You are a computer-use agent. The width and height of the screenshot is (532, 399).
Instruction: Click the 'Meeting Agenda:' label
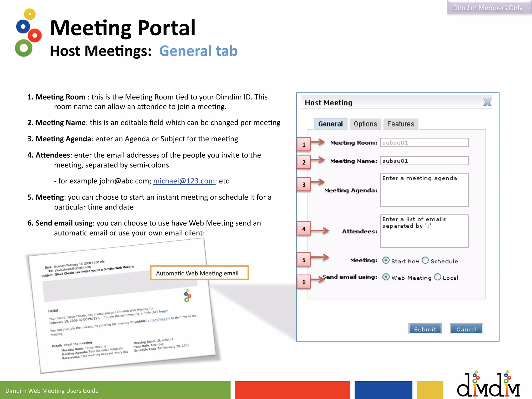coord(351,190)
